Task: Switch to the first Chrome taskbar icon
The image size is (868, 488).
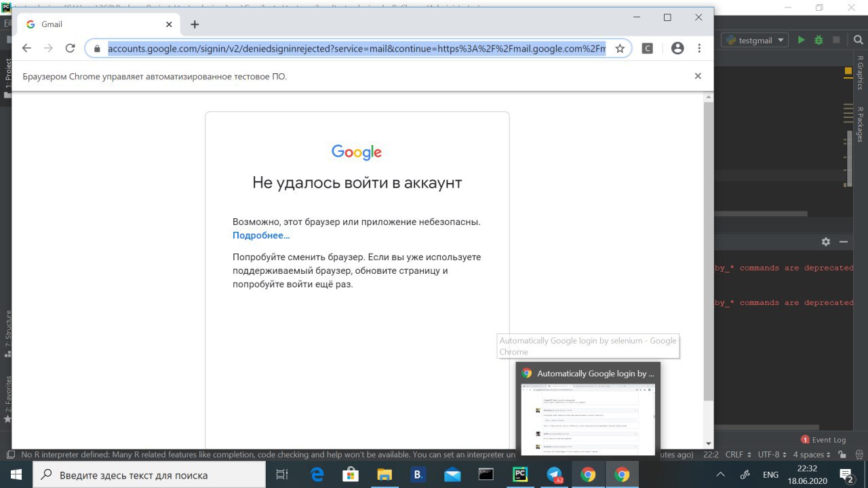Action: point(588,474)
